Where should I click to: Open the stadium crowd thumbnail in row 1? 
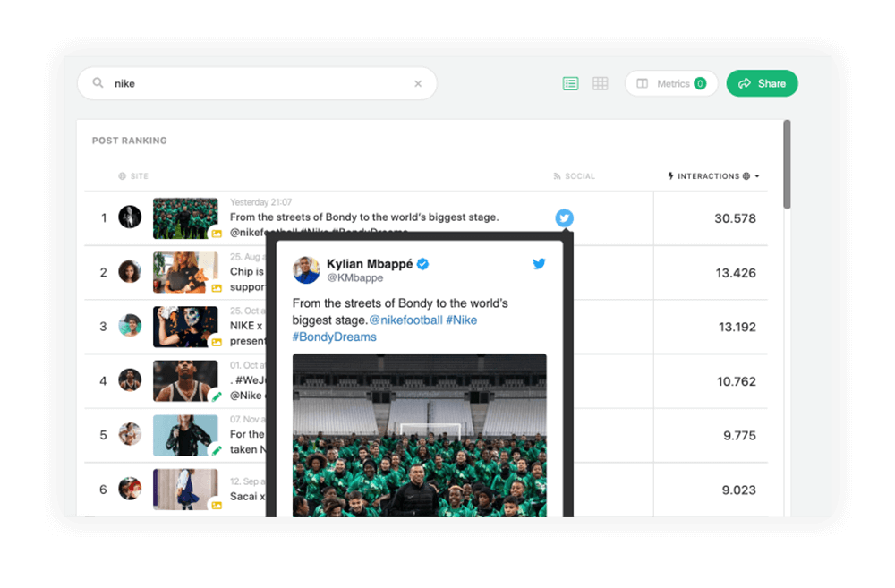point(185,218)
